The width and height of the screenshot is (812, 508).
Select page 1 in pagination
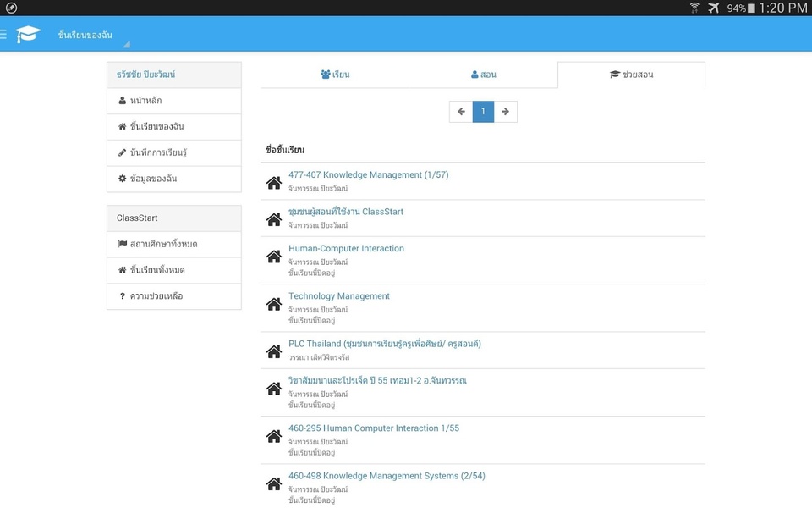pyautogui.click(x=483, y=112)
